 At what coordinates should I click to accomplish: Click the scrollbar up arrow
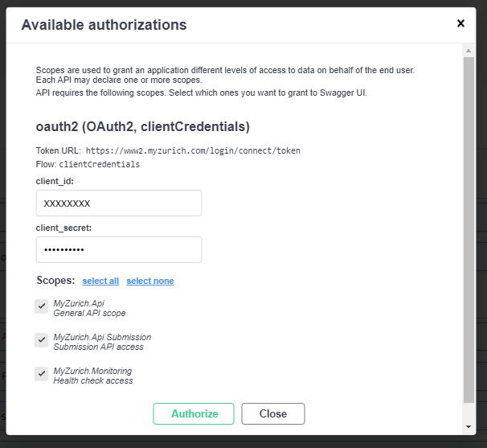[x=469, y=51]
